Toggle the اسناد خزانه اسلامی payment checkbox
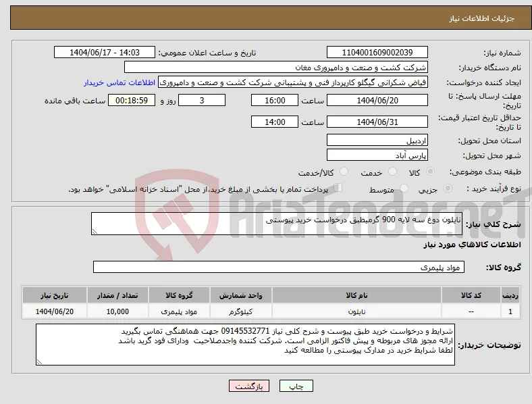The image size is (532, 404). [x=338, y=188]
